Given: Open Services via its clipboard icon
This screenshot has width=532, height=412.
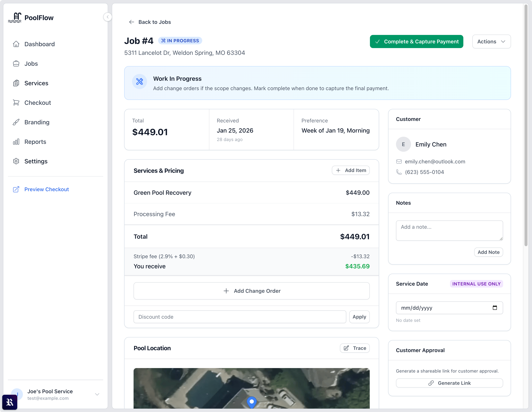Looking at the screenshot, I should point(16,83).
